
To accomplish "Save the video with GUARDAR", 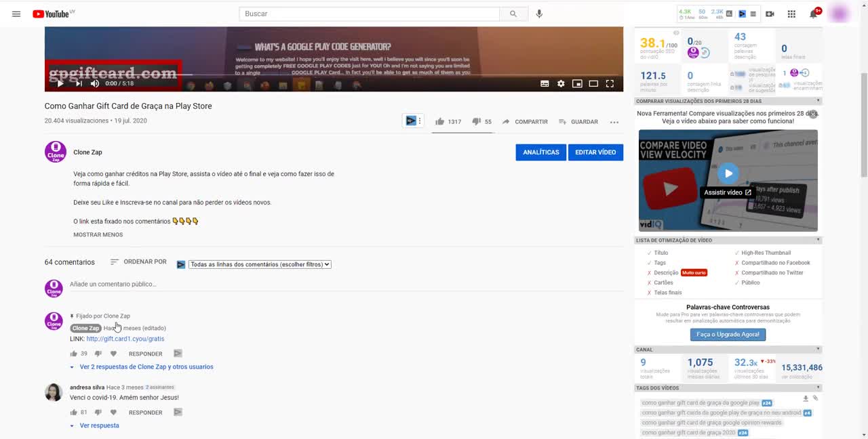I will tap(578, 122).
